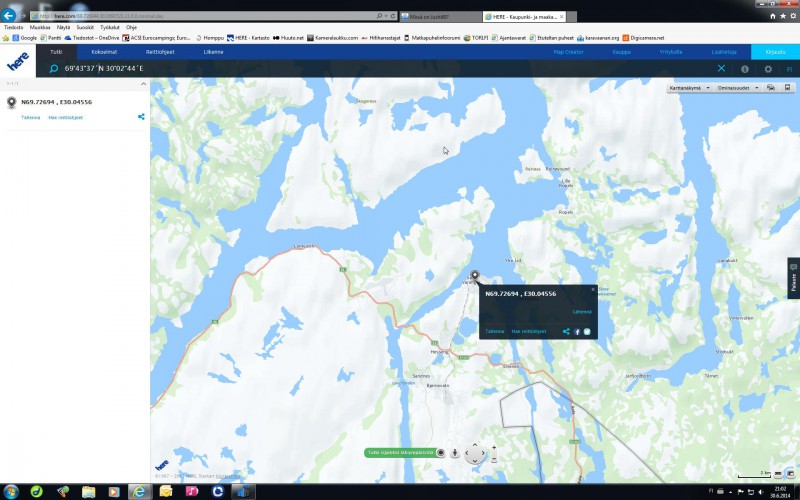
Task: Open the settings gear icon in header
Action: click(x=768, y=69)
